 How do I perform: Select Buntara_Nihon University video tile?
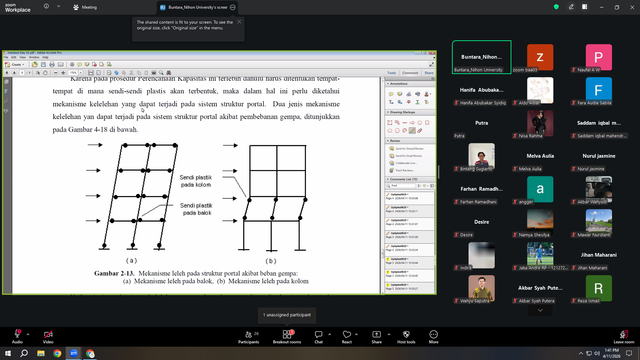click(x=482, y=57)
